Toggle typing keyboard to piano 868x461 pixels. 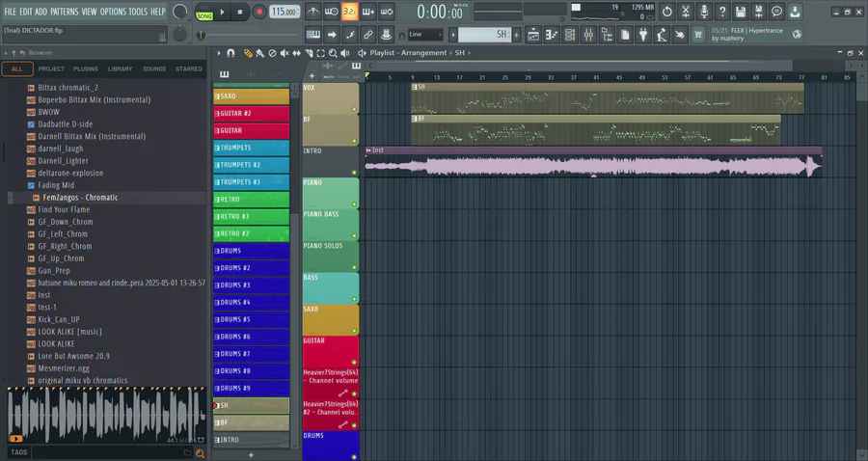[312, 35]
